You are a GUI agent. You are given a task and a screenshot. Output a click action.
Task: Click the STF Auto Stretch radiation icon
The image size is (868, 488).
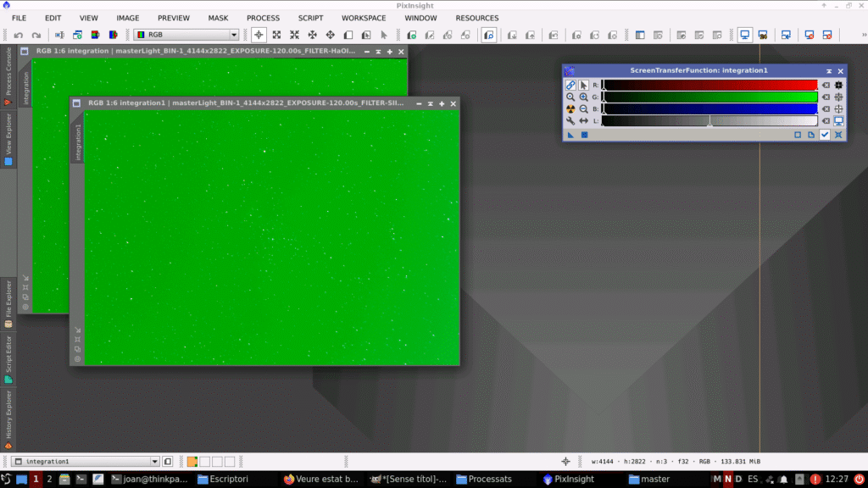coord(570,109)
